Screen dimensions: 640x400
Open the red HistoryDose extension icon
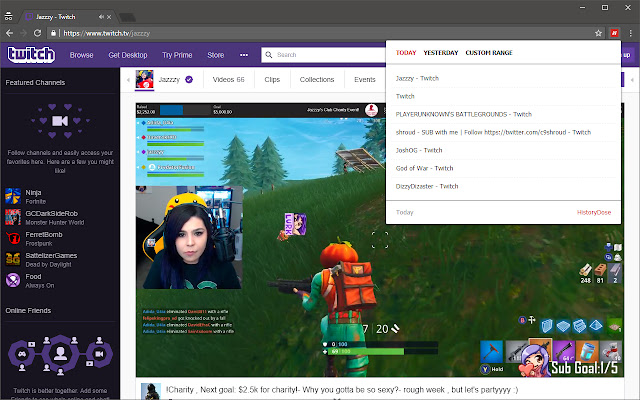click(x=614, y=33)
